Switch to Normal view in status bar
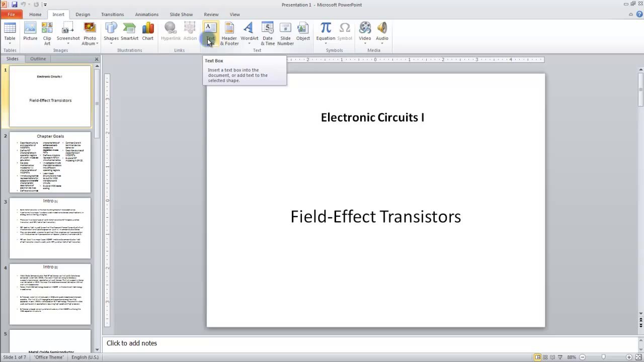The image size is (644, 362). pos(537,357)
